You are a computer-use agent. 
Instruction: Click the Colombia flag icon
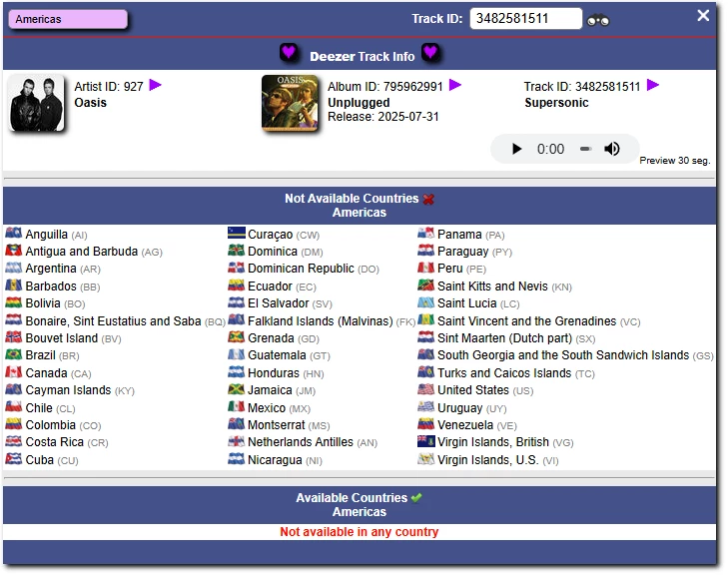pos(13,424)
